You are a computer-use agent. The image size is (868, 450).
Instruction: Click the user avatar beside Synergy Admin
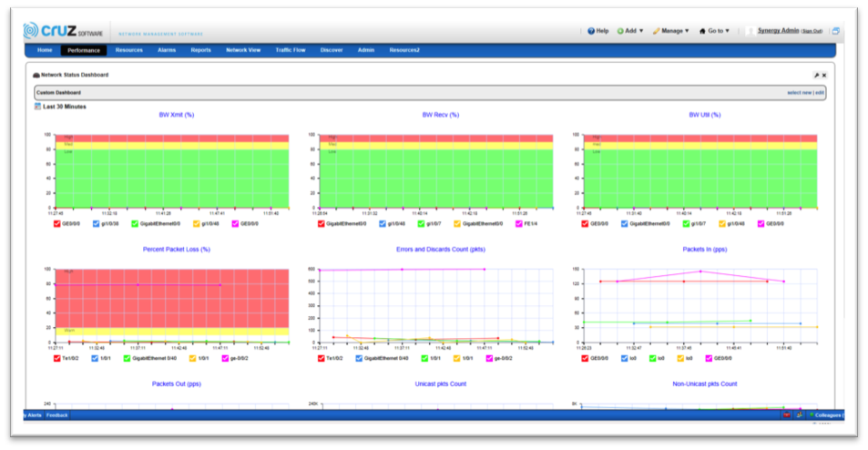(x=751, y=31)
